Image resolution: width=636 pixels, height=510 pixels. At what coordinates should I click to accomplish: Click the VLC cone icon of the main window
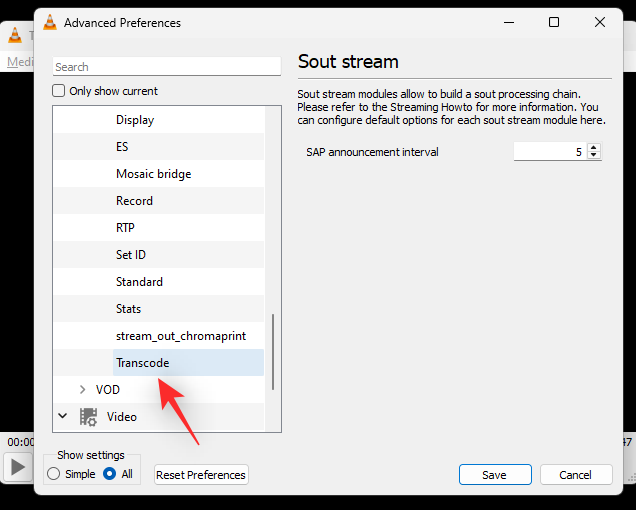15,36
